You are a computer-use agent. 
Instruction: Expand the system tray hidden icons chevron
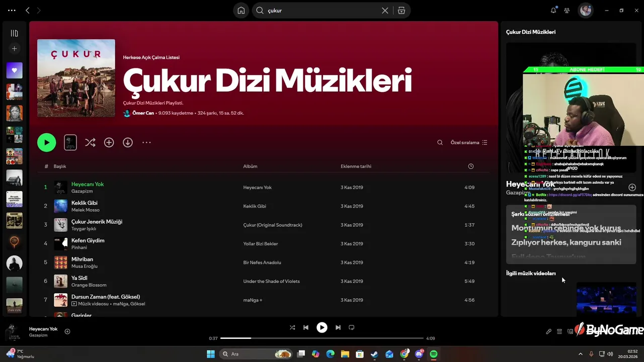point(580,354)
